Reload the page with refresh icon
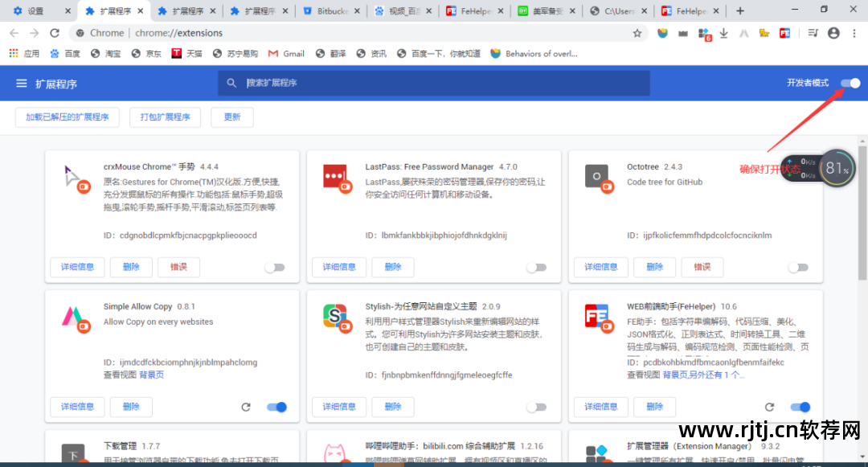The width and height of the screenshot is (868, 467). [x=55, y=33]
